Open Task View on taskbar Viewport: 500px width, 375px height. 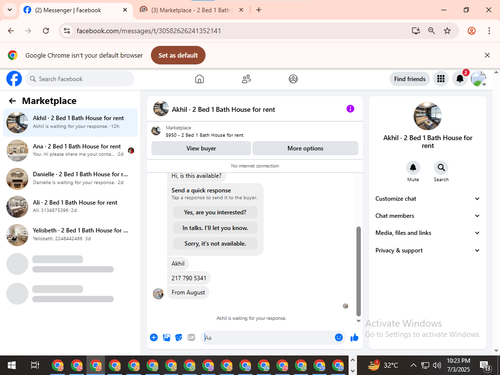[x=35, y=365]
